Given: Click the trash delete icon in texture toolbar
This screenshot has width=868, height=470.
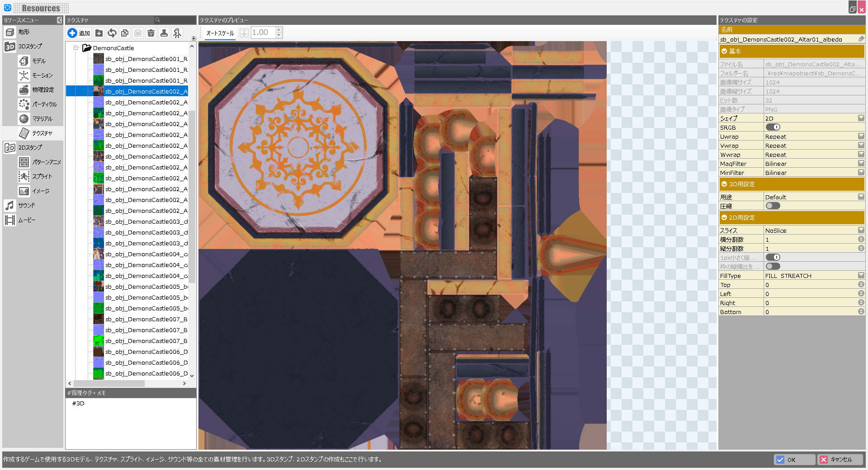Looking at the screenshot, I should coord(151,33).
